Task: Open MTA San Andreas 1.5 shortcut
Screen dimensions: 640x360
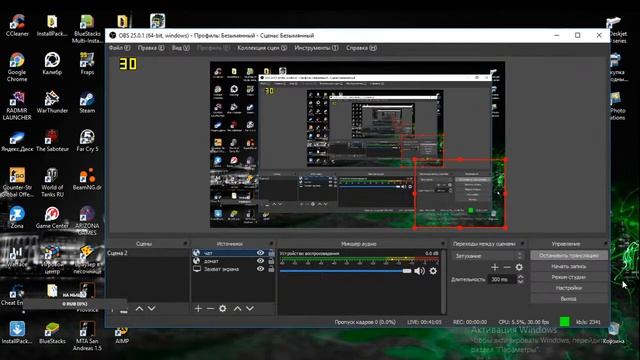Action: pyautogui.click(x=87, y=336)
